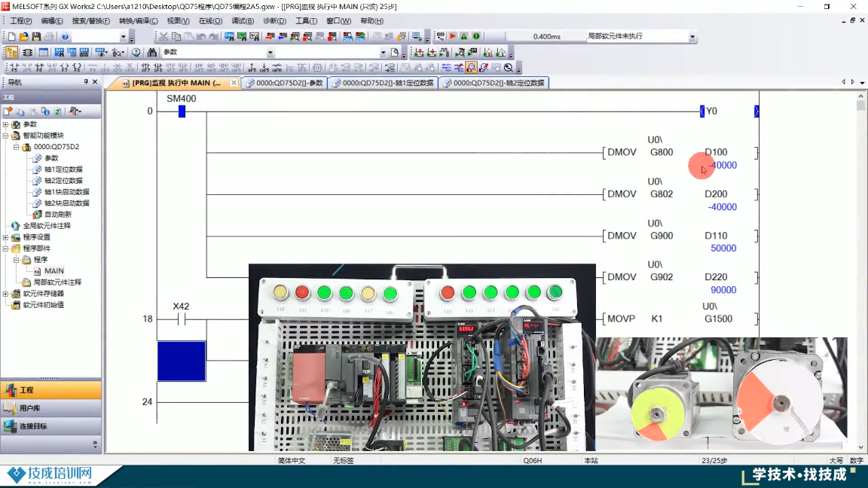This screenshot has width=868, height=488.
Task: Click the new data icon in navigation panel
Action: pyautogui.click(x=8, y=111)
